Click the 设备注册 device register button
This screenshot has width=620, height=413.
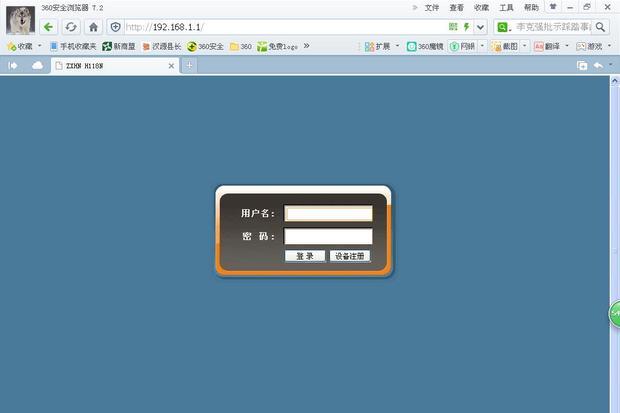pos(350,256)
